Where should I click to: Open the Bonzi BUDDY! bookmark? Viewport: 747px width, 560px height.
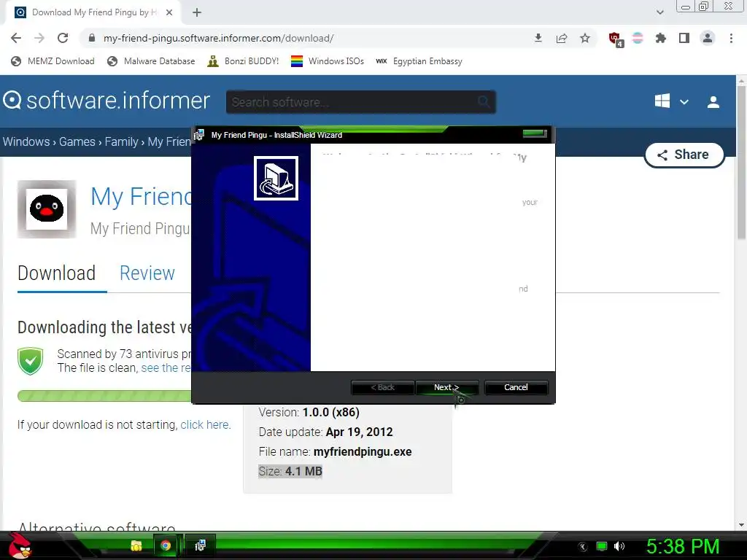[x=243, y=61]
